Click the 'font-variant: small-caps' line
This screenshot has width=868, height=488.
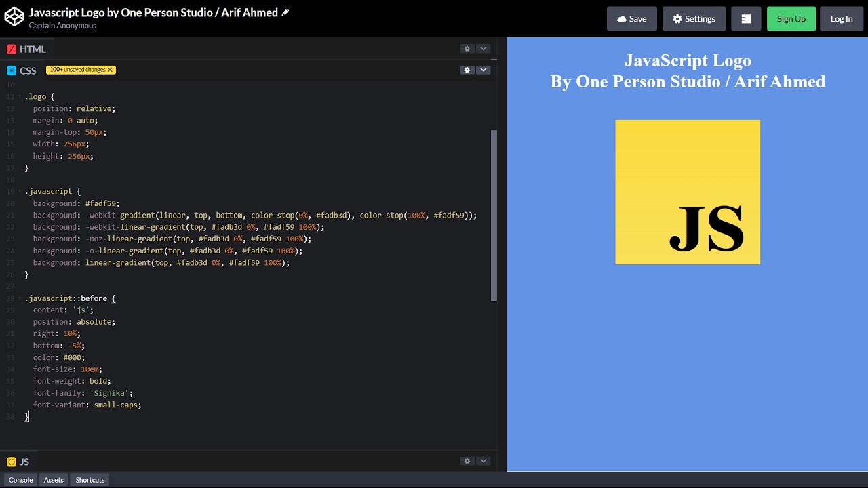pyautogui.click(x=87, y=405)
